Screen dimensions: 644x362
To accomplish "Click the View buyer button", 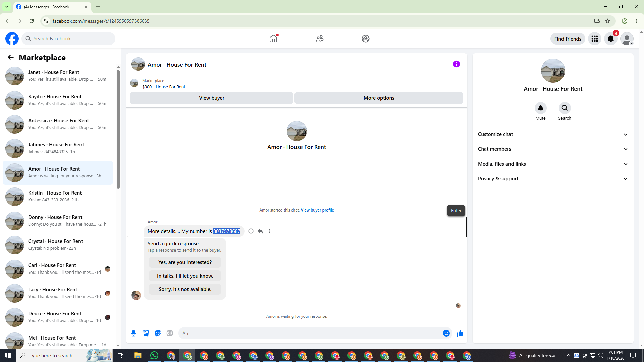I will coord(211,98).
